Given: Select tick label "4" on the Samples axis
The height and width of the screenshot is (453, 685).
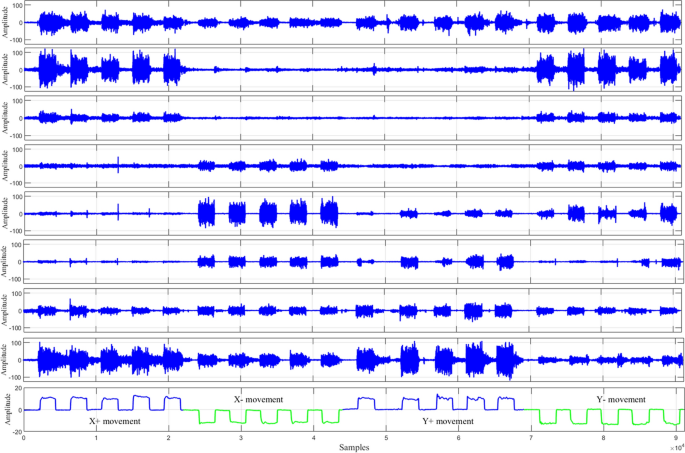Looking at the screenshot, I should (x=313, y=438).
